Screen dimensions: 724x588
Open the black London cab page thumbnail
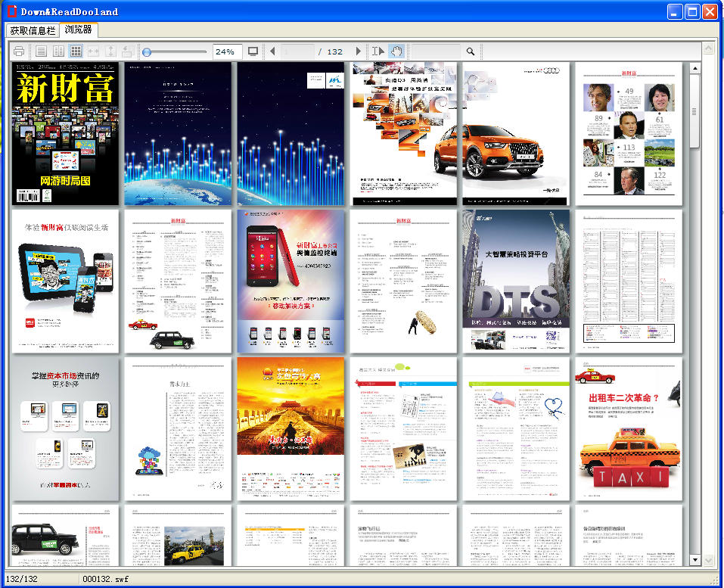(x=65, y=535)
